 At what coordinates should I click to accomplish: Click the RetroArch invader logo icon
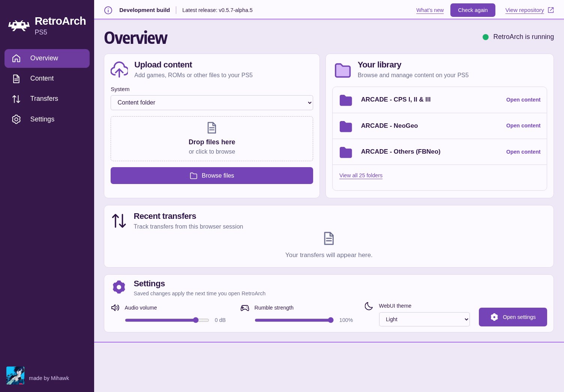click(19, 25)
